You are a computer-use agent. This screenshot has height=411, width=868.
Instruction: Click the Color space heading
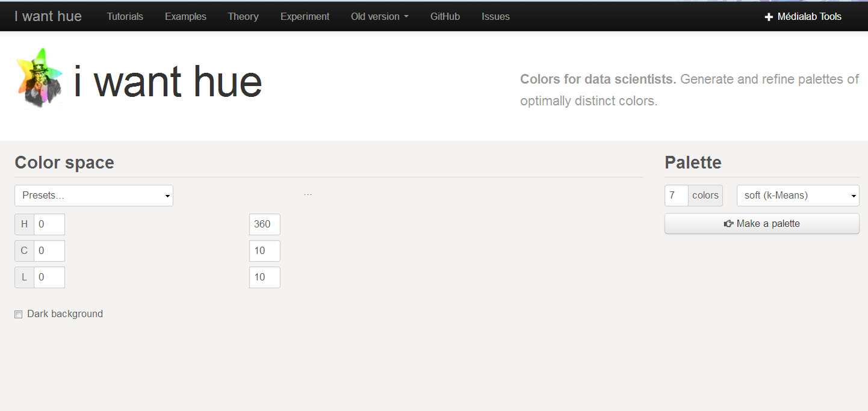(x=64, y=163)
